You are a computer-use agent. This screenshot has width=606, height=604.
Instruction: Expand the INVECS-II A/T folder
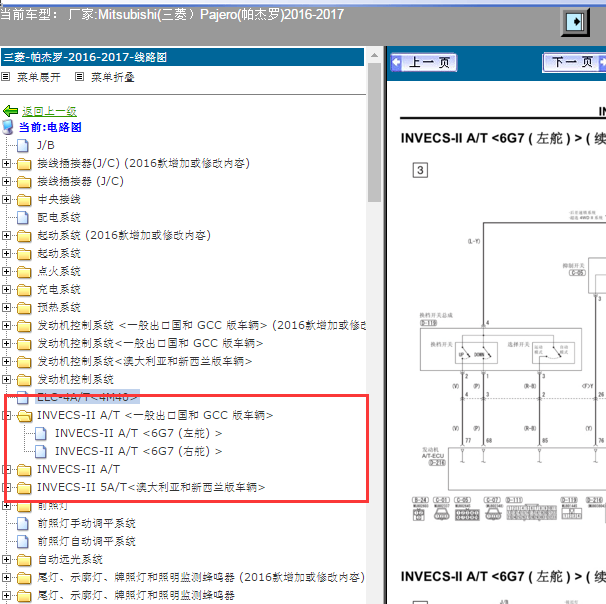click(x=6, y=469)
